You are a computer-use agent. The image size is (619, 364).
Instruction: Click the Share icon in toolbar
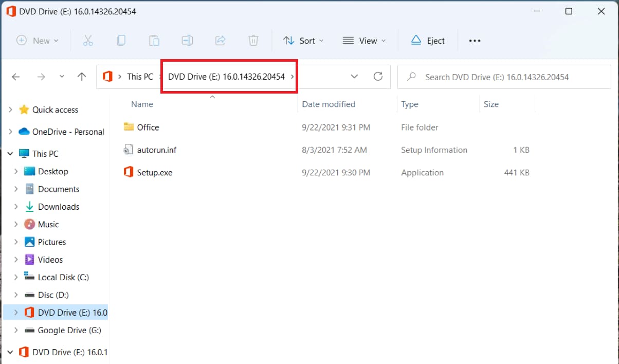(220, 41)
